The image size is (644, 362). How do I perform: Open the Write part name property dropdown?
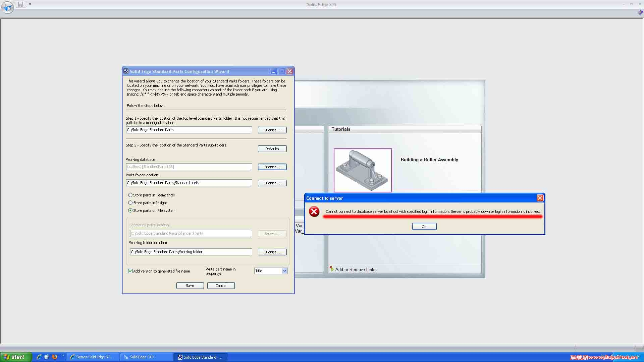[x=284, y=271]
